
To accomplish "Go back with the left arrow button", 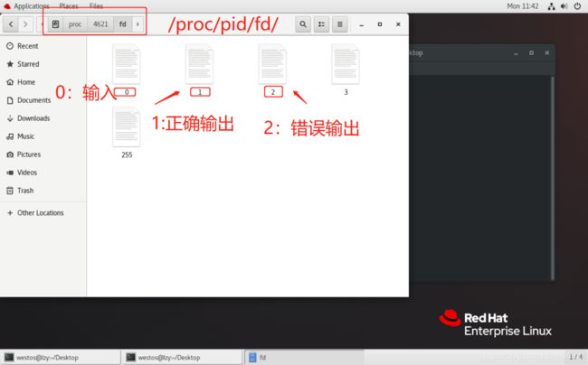I will pos(11,24).
